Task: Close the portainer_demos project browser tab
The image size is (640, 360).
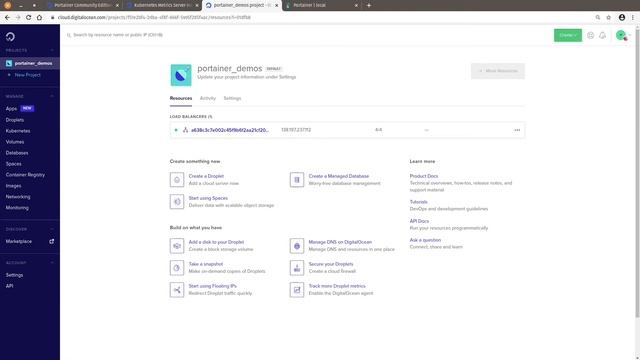Action: [277, 5]
